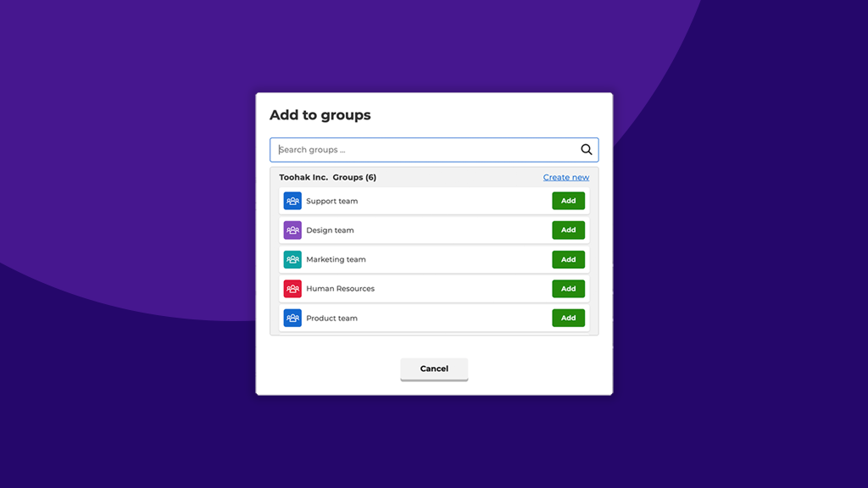Viewport: 868px width, 488px height.
Task: Add the Human Resources group
Action: 568,288
